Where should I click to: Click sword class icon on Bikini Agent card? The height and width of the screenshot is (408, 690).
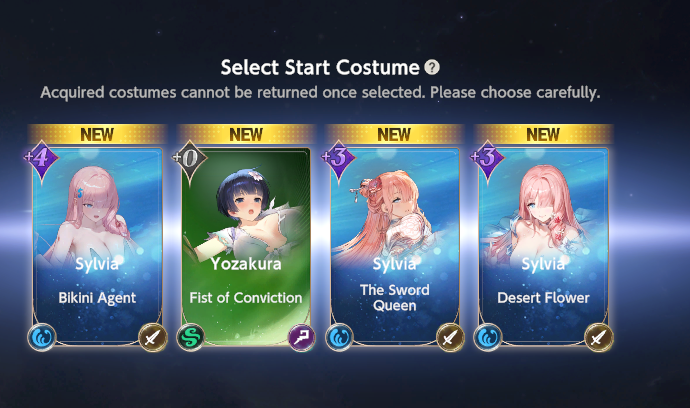(x=153, y=337)
